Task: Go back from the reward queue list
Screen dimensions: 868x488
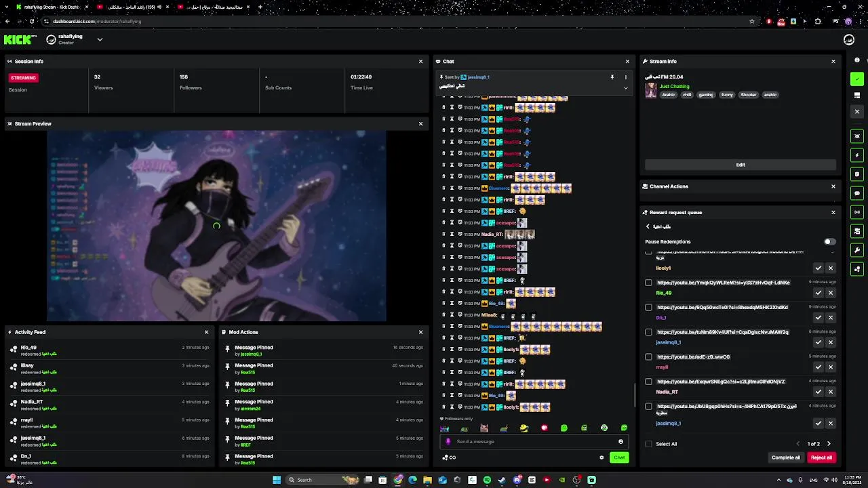Action: [x=648, y=226]
